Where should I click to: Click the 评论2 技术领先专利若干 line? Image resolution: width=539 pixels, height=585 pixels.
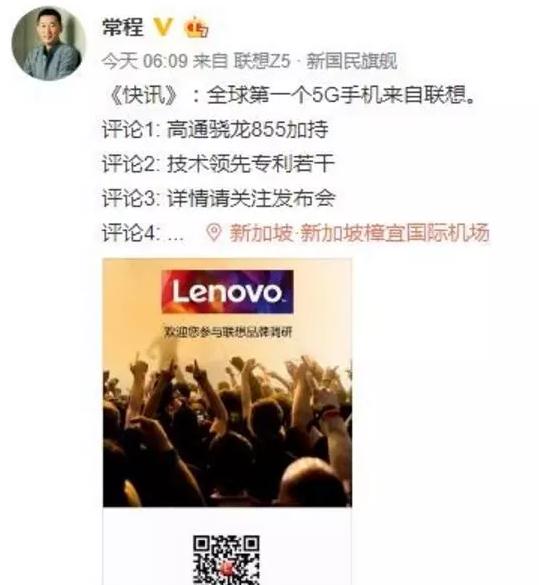[218, 164]
